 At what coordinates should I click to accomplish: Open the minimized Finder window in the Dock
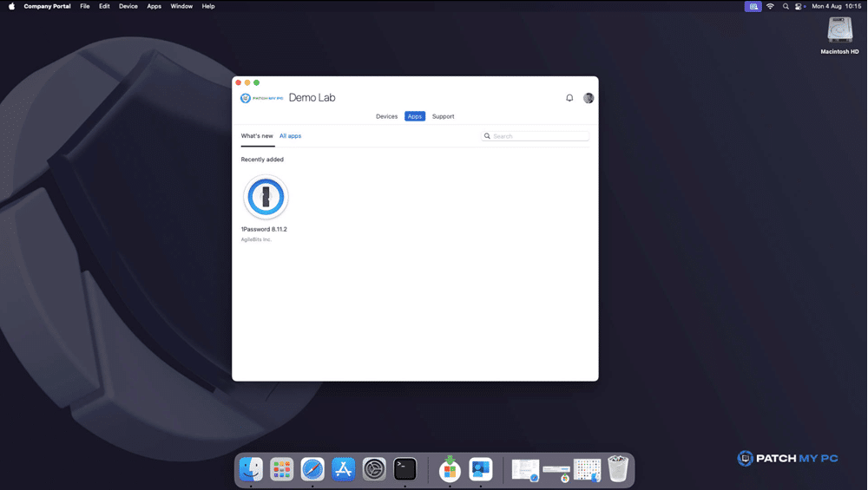[588, 470]
